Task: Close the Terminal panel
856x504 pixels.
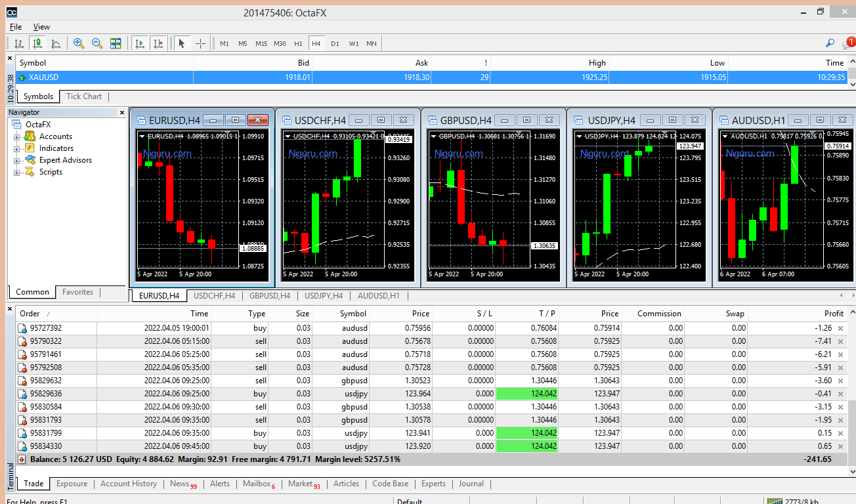Action: tap(10, 308)
